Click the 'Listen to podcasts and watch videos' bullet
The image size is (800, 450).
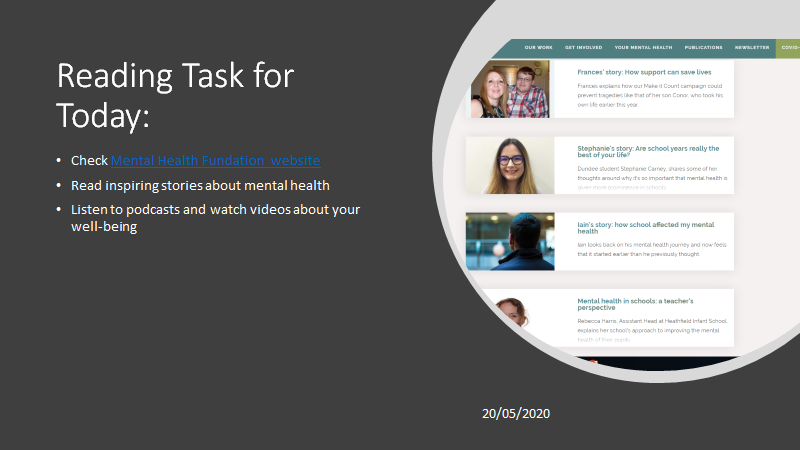click(215, 218)
